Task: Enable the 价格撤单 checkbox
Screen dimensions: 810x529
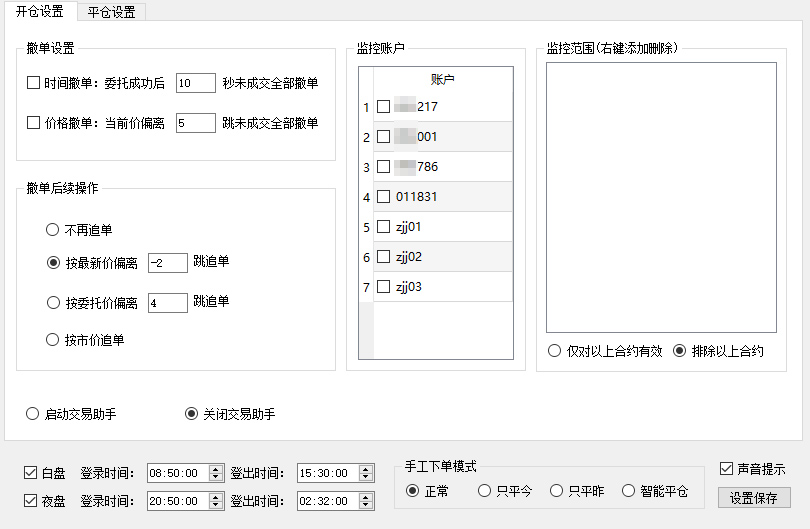Action: coord(33,123)
